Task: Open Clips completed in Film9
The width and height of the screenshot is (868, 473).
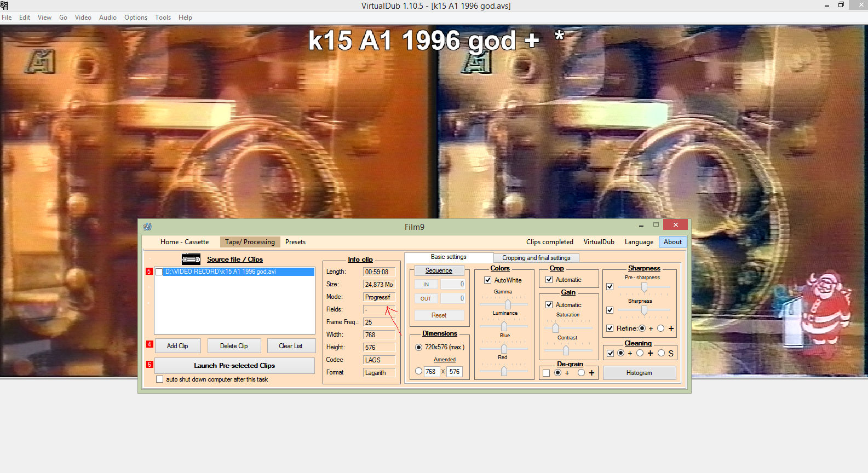Action: click(550, 242)
